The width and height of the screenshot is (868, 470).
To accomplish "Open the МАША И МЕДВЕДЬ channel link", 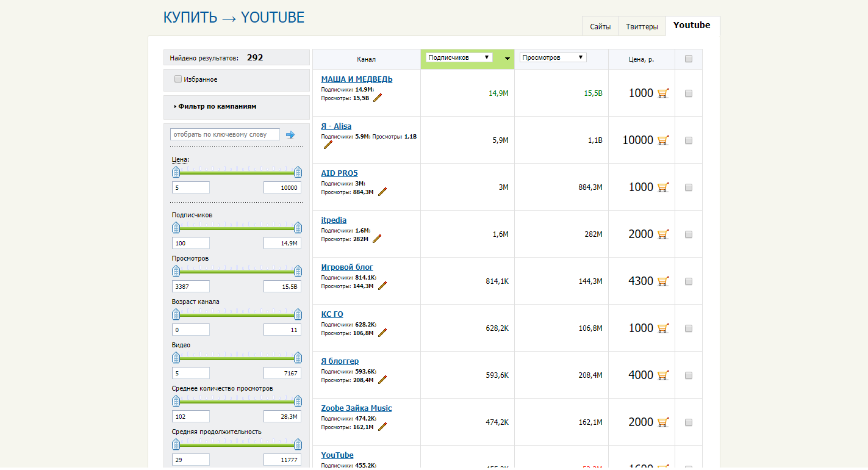I will [x=357, y=79].
